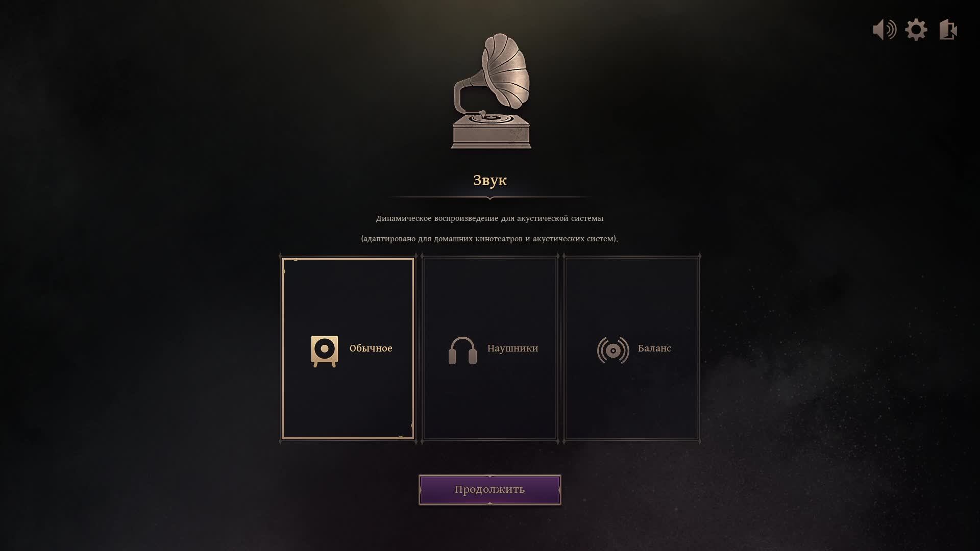Click the Обычное text label
The image size is (980, 551).
pos(371,348)
